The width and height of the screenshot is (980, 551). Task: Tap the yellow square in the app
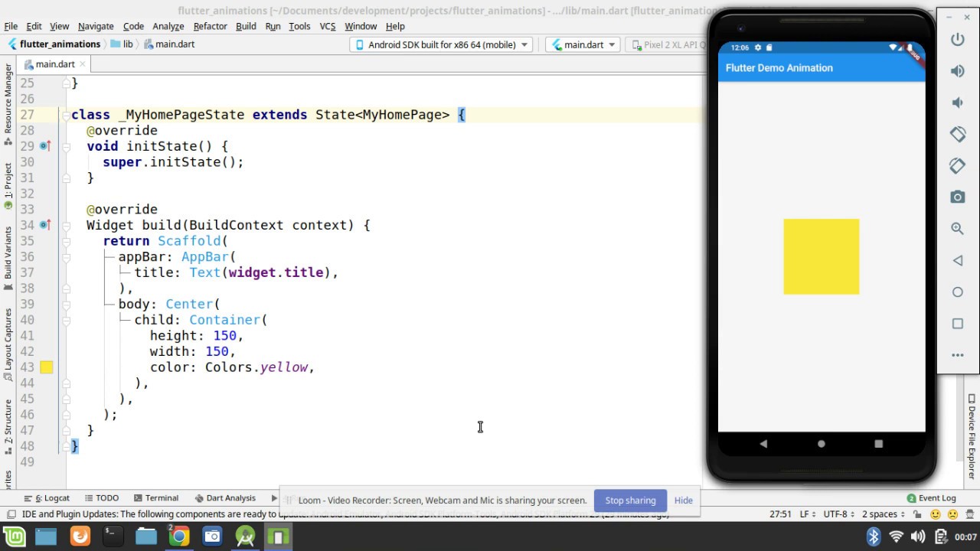coord(822,256)
